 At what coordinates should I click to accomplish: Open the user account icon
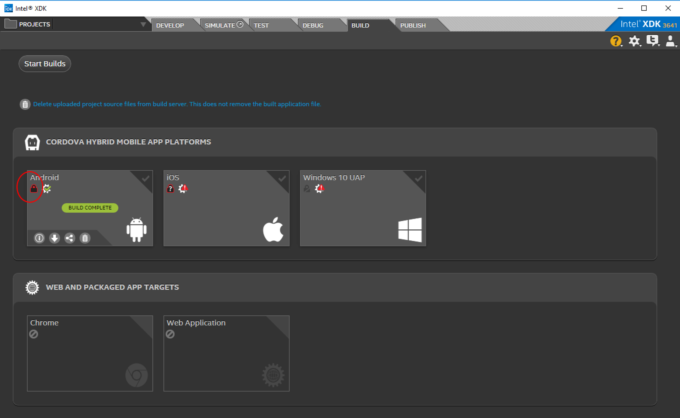670,41
